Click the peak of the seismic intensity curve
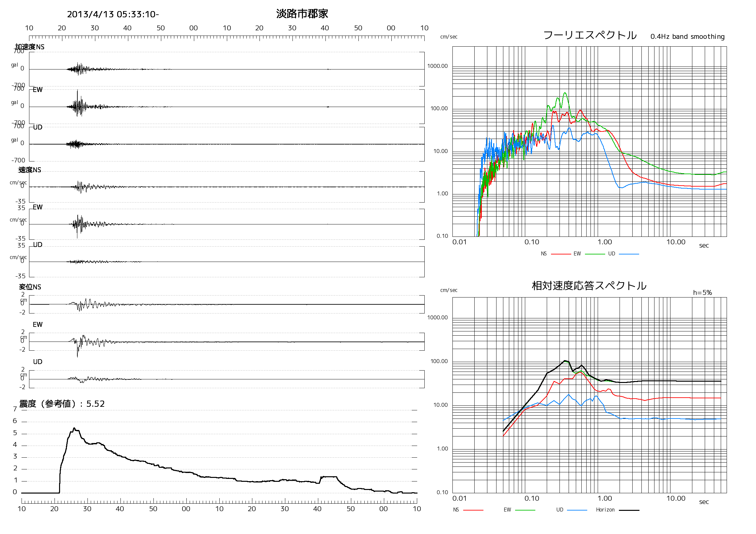The width and height of the screenshot is (756, 534). click(x=74, y=428)
